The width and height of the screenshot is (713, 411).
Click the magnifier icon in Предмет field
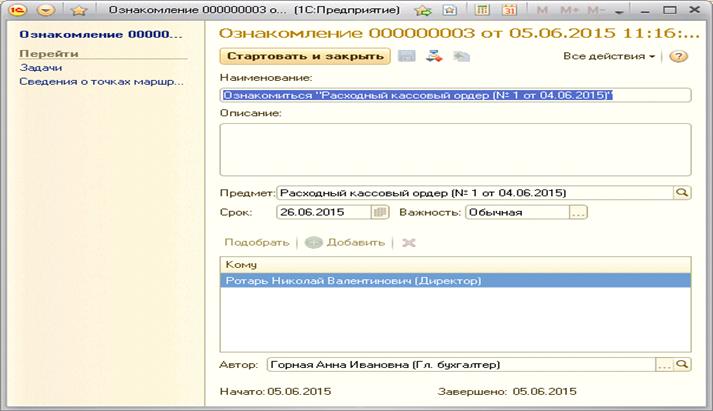(682, 193)
